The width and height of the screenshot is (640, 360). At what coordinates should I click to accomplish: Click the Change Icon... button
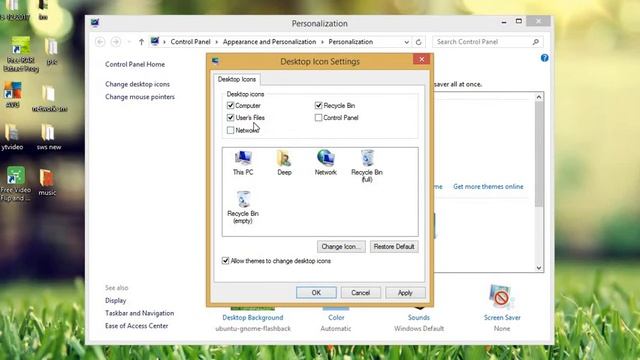coord(341,247)
